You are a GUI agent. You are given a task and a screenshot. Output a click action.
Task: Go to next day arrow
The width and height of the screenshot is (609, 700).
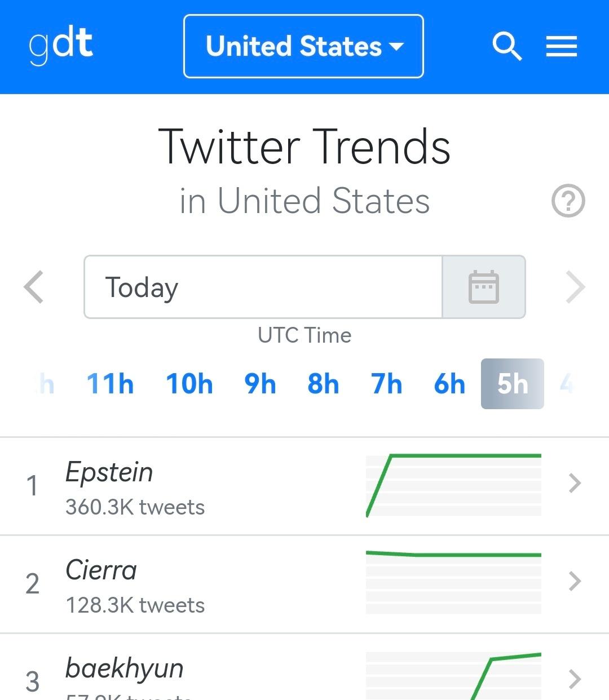(x=575, y=287)
